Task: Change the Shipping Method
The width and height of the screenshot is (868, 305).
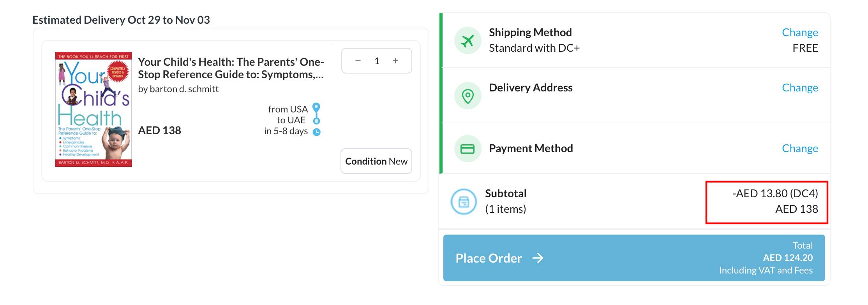Action: pyautogui.click(x=800, y=32)
